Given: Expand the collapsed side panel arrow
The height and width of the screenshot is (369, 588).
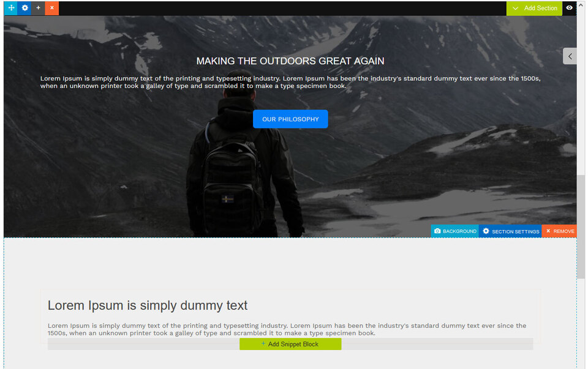Looking at the screenshot, I should tap(570, 56).
